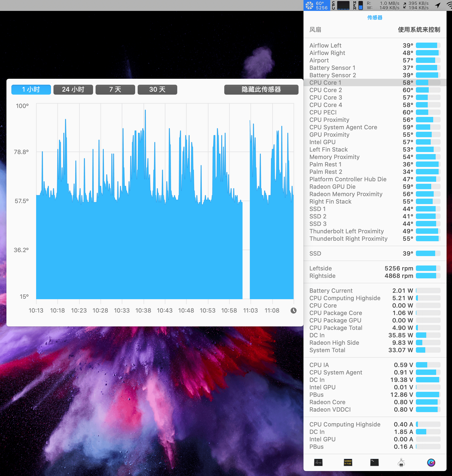This screenshot has width=452, height=476.
Task: Open iStat Menus app gauge icon
Action: coord(431,462)
